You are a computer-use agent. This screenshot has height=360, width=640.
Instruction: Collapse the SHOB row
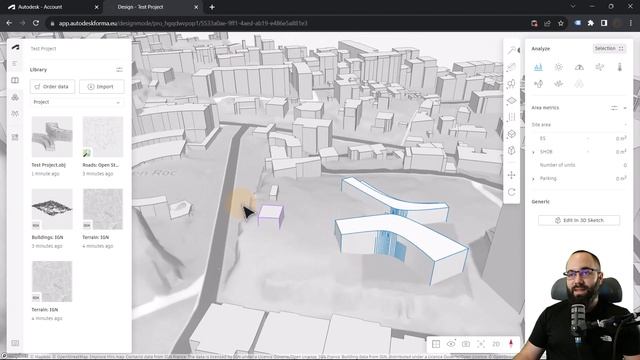(x=533, y=152)
